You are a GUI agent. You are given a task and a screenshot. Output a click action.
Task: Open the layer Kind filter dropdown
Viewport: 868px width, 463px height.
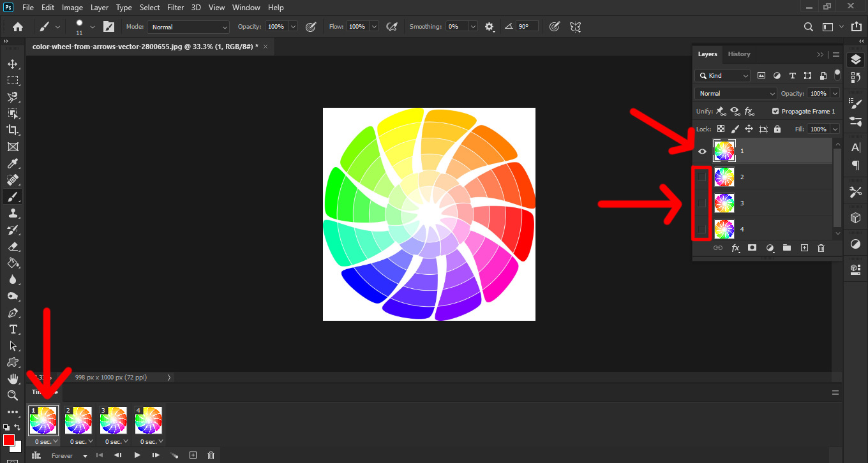coord(723,75)
